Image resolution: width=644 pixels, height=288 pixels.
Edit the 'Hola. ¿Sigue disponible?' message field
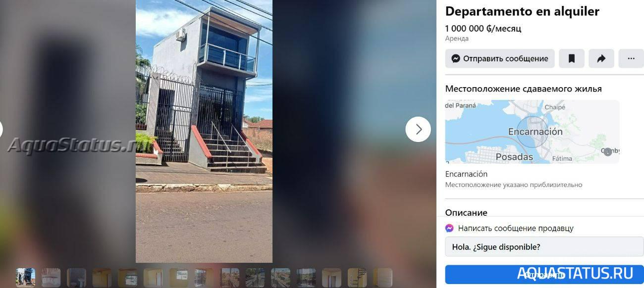544,246
